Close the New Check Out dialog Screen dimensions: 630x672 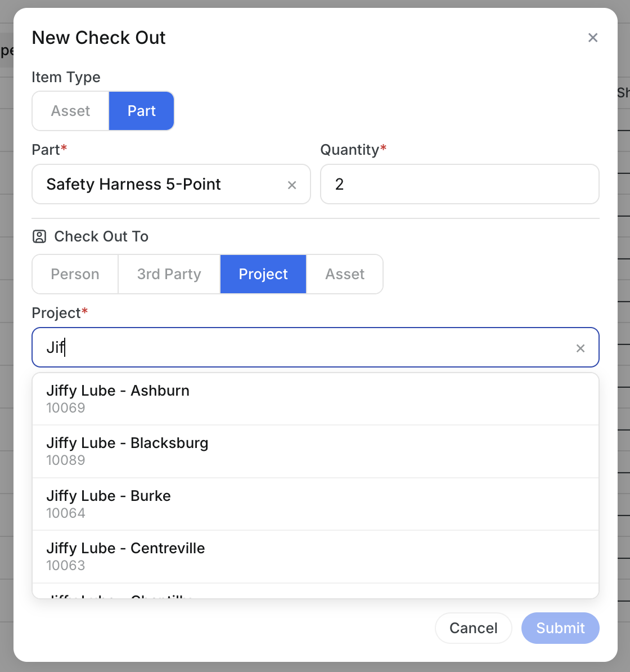tap(593, 37)
